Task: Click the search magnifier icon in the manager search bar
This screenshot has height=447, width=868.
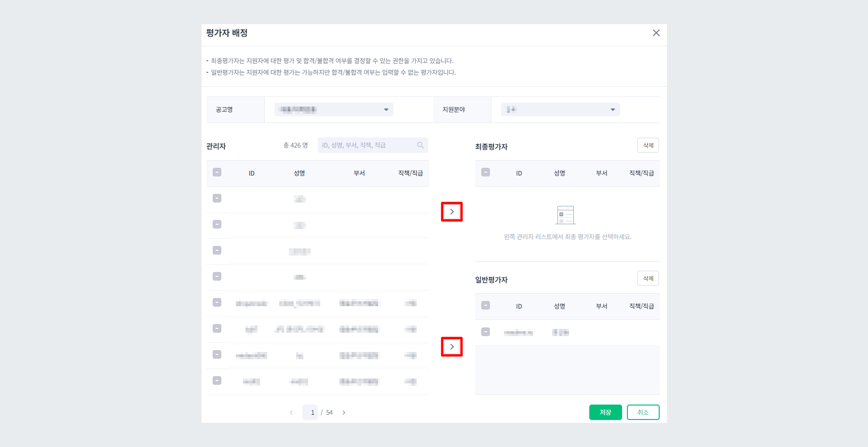Action: (x=420, y=145)
